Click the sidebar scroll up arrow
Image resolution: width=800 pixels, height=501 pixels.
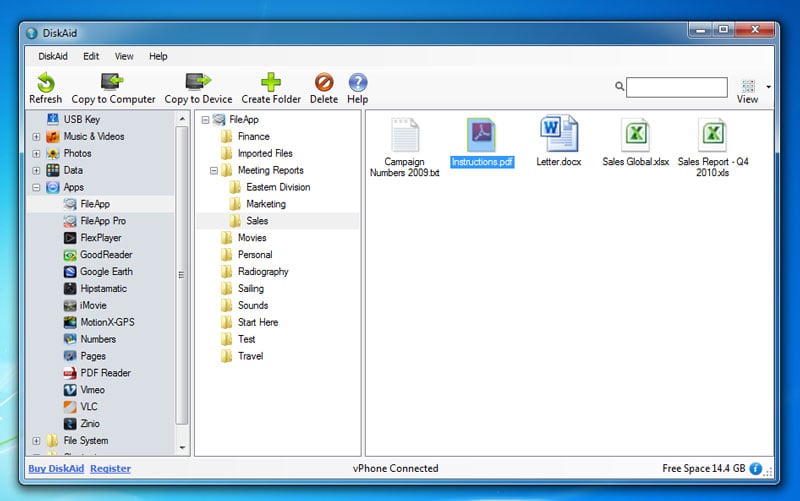pos(182,119)
